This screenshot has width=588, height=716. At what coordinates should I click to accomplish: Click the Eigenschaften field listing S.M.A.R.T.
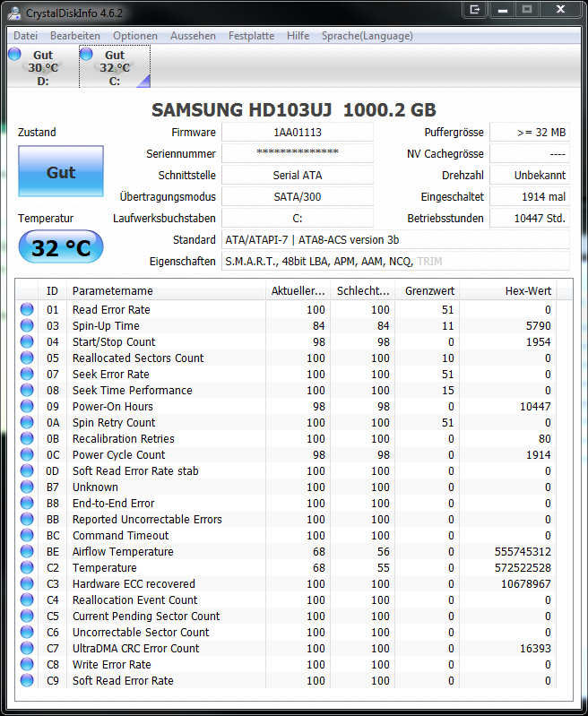[395, 261]
